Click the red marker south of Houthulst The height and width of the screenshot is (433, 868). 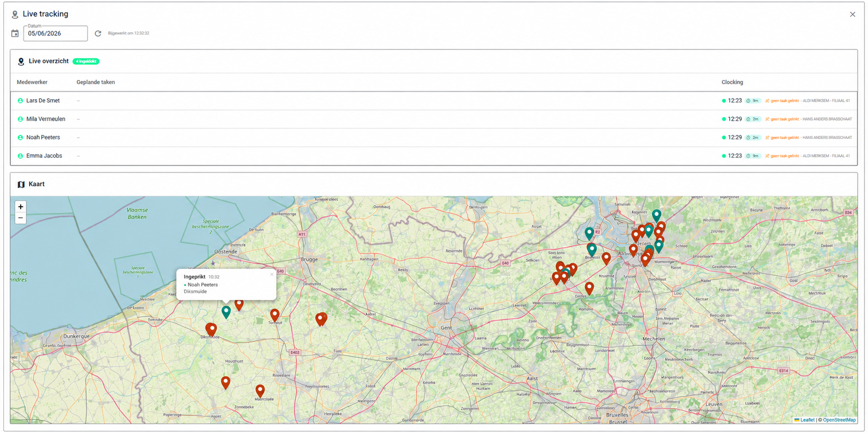click(225, 382)
